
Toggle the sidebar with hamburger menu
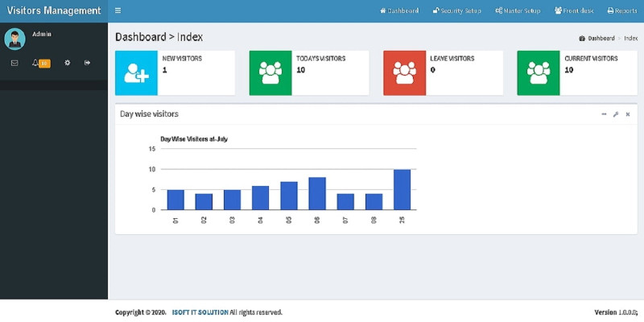(118, 11)
